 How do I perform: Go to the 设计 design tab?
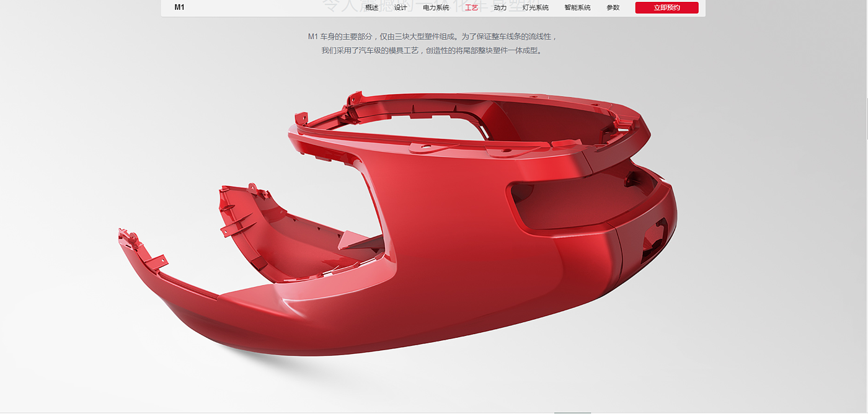click(x=401, y=7)
